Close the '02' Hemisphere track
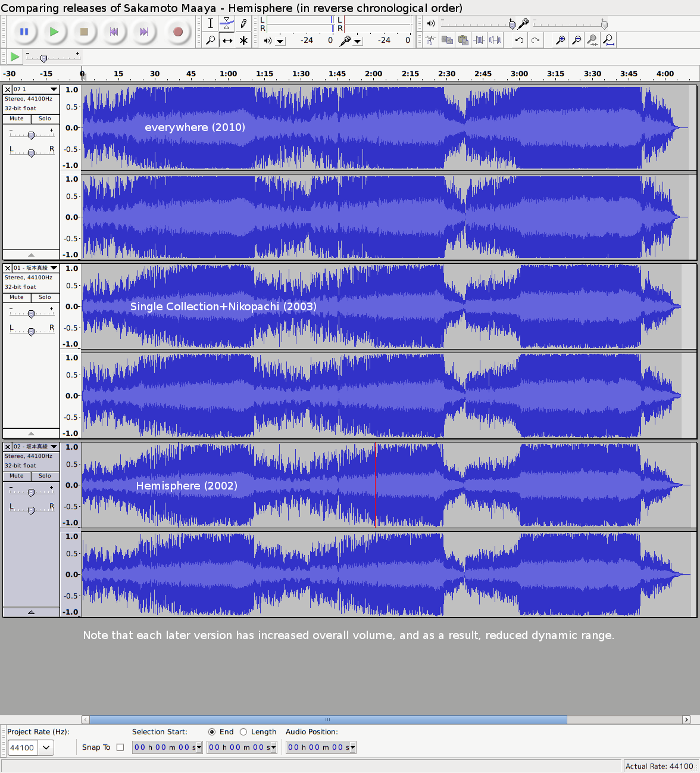 (x=8, y=447)
